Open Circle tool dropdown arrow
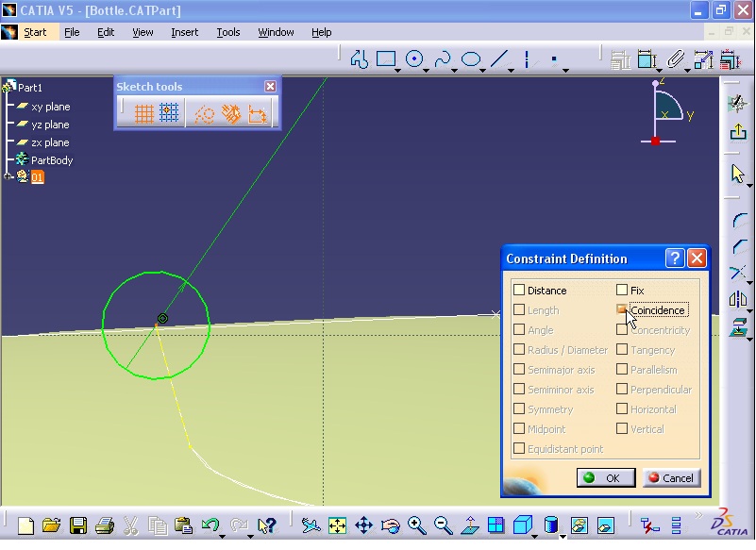This screenshot has height=550, width=756. (x=427, y=71)
